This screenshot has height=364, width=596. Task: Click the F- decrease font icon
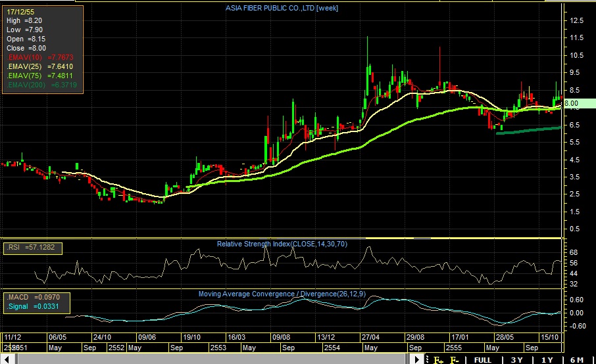point(454,359)
